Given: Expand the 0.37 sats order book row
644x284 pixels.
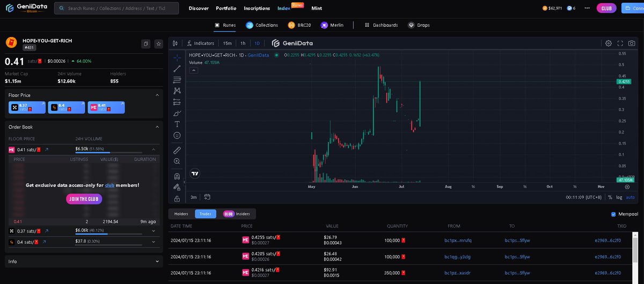Looking at the screenshot, I should click(x=153, y=231).
